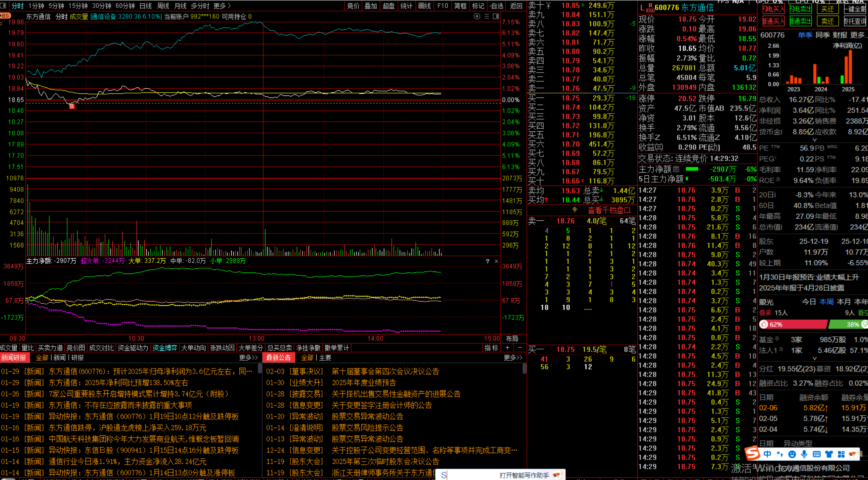Click the question mark help icon
This screenshot has width=868, height=480.
pyautogui.click(x=488, y=261)
